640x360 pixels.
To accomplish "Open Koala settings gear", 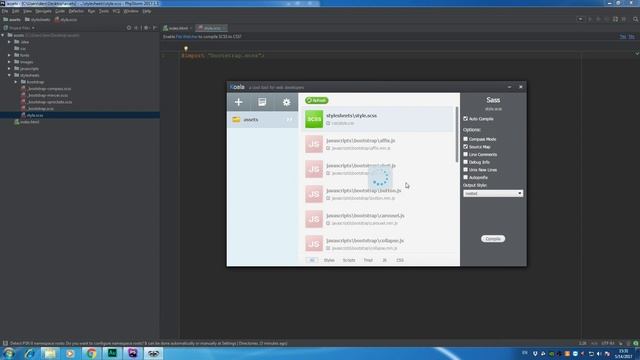I will (x=287, y=102).
